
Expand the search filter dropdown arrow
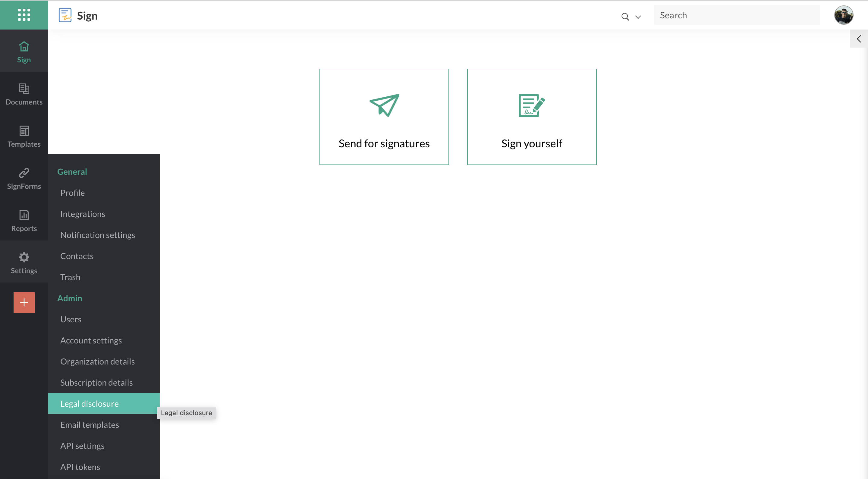[x=638, y=17]
